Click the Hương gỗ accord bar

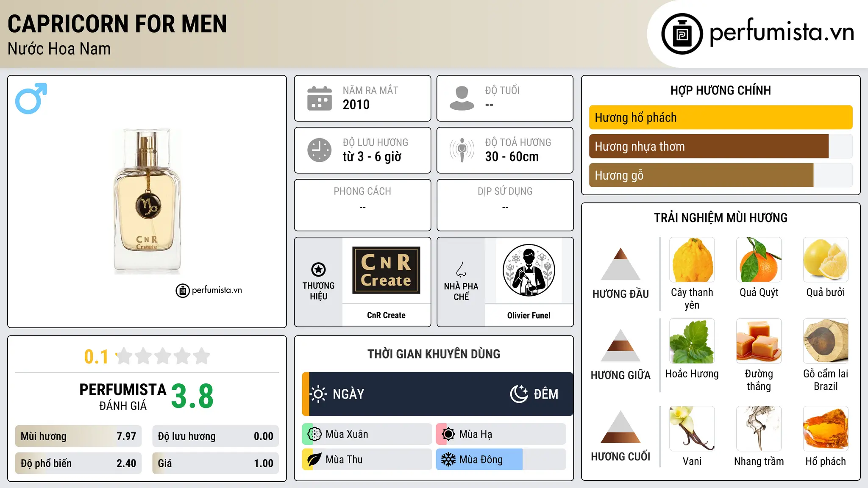tap(721, 175)
